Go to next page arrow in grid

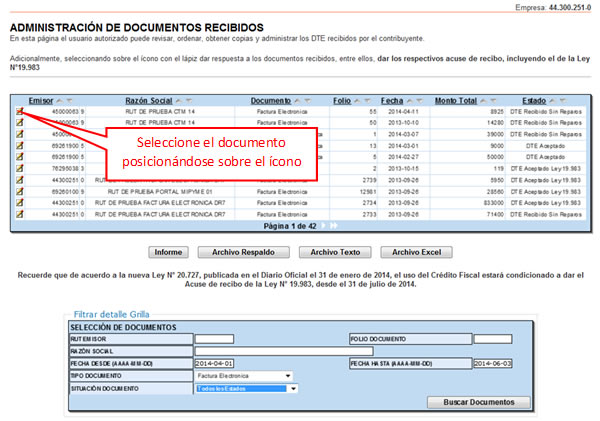[x=323, y=226]
